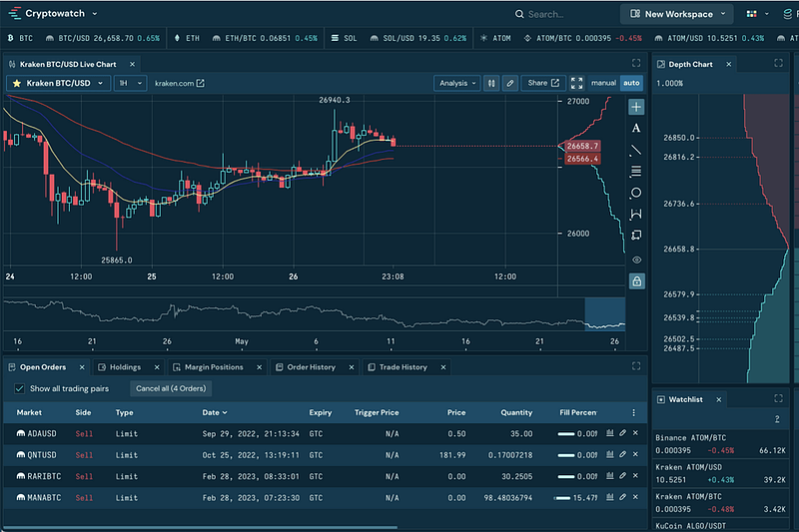The width and height of the screenshot is (799, 532).
Task: Select the trend line drawing tool
Action: (636, 151)
